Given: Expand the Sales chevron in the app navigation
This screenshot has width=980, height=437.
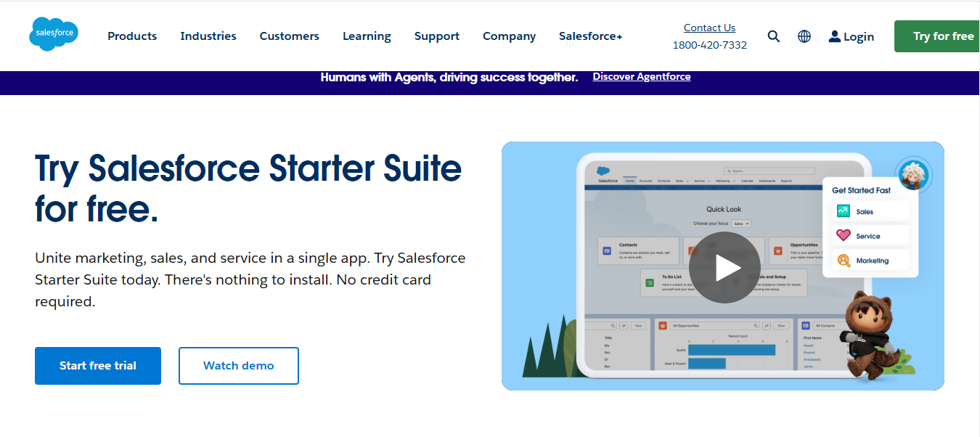Looking at the screenshot, I should click(687, 179).
